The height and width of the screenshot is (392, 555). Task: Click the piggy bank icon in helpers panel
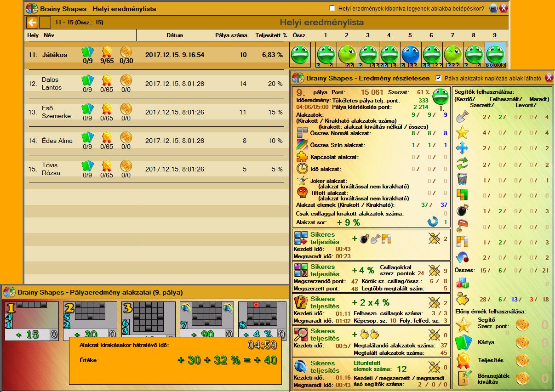coord(462,299)
